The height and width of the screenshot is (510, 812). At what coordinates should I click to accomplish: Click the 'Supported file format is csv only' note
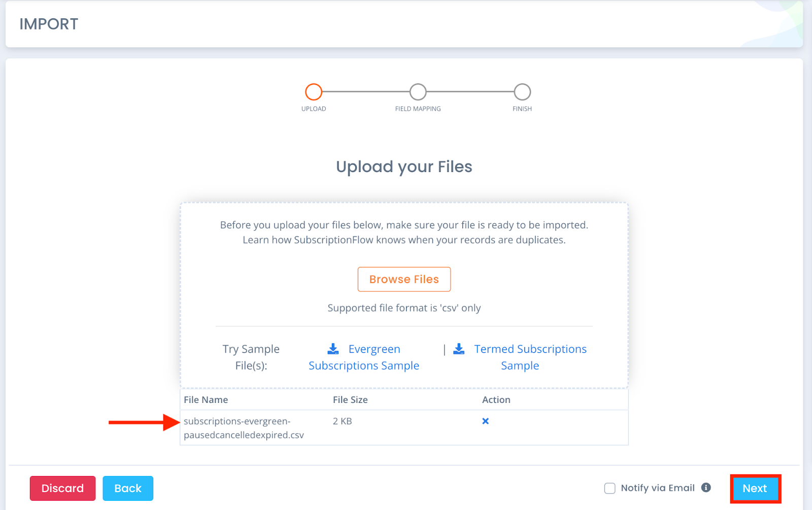[404, 308]
